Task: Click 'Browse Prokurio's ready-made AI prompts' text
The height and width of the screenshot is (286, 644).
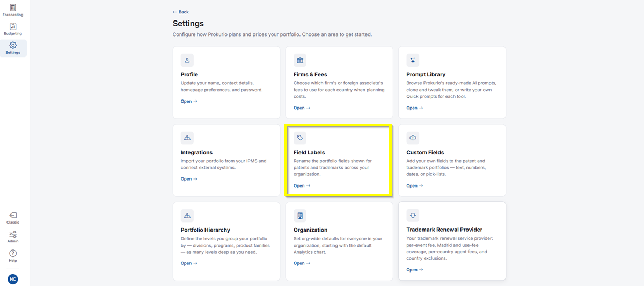Action: click(451, 90)
